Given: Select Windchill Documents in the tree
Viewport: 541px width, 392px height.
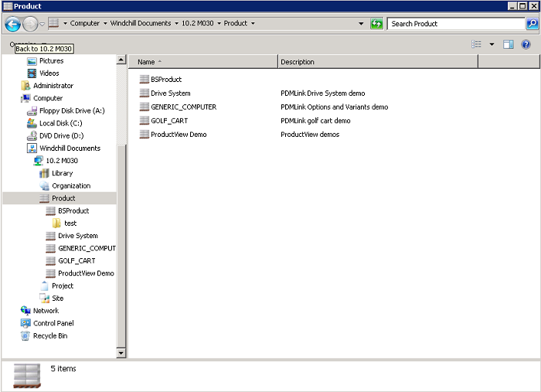Looking at the screenshot, I should (70, 148).
